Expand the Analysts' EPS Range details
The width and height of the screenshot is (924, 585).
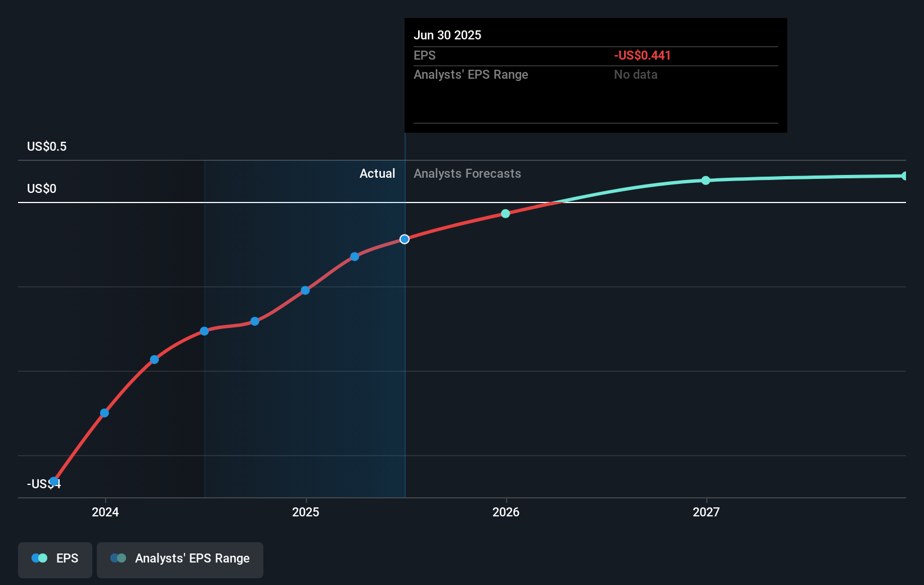click(470, 74)
